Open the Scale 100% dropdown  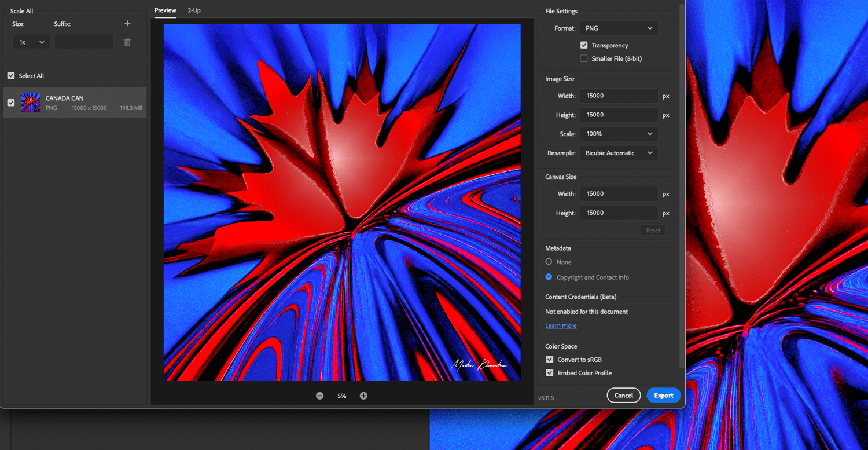coord(619,134)
